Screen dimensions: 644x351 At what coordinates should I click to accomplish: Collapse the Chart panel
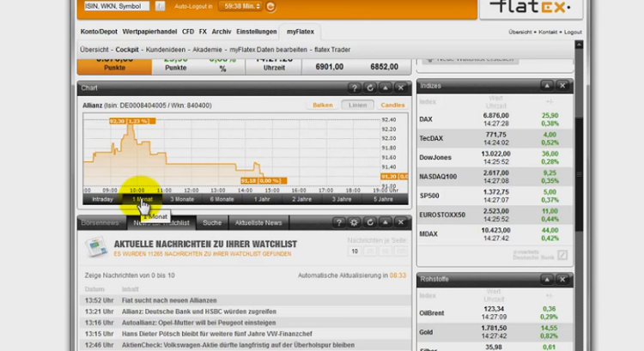tap(386, 88)
